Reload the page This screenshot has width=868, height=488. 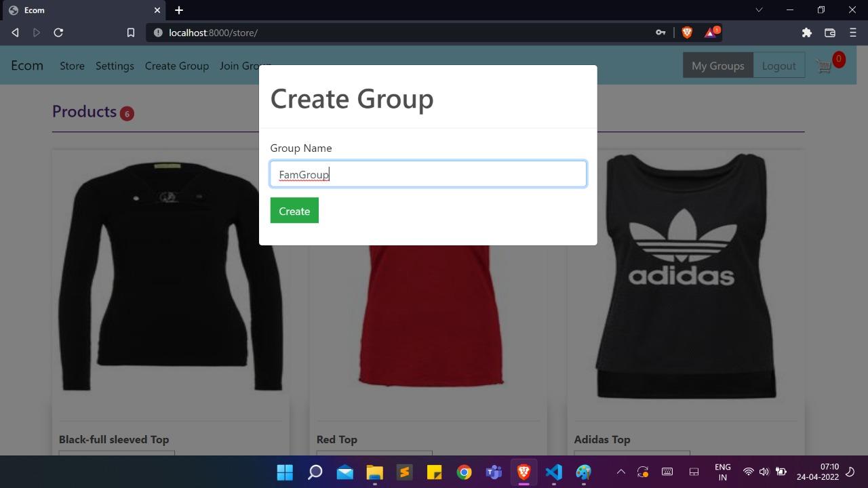point(58,33)
